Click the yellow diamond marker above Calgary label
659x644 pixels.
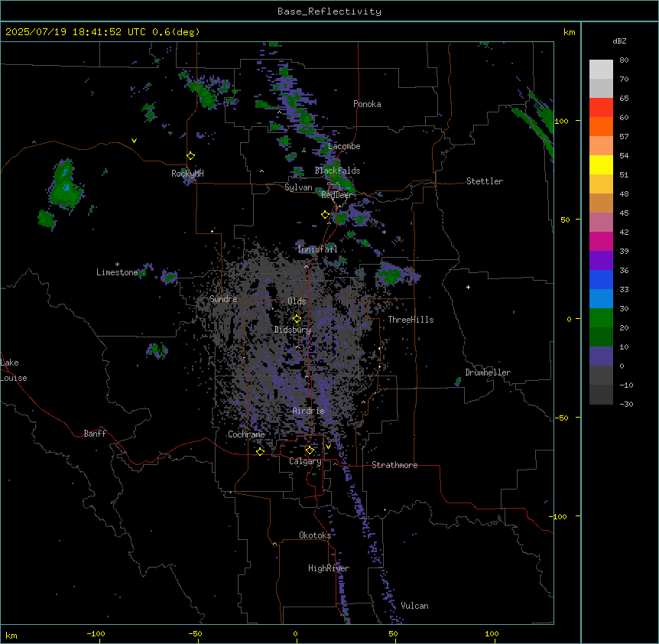(310, 450)
